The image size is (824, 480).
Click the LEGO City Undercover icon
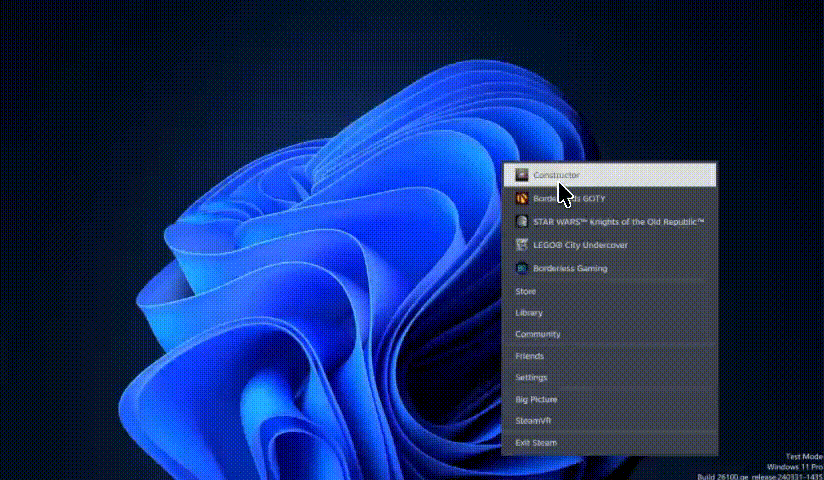pyautogui.click(x=521, y=245)
